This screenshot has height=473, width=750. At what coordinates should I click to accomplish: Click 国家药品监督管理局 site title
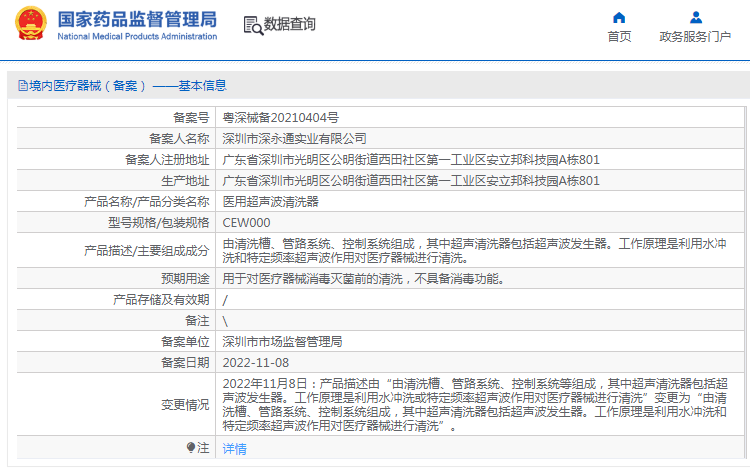(137, 20)
